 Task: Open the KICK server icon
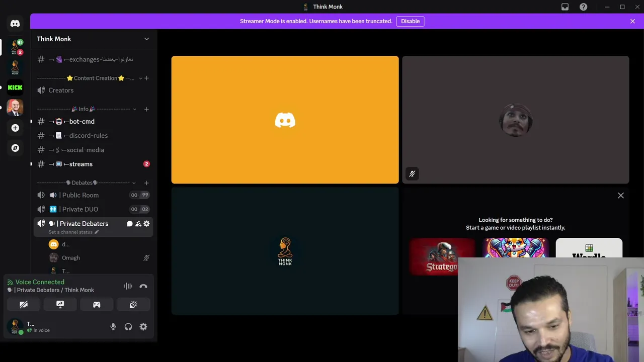point(15,87)
